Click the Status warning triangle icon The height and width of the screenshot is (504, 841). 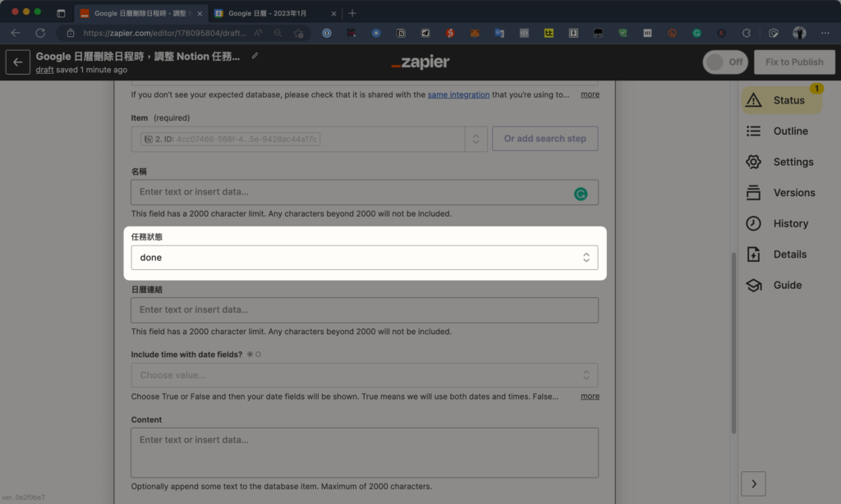coord(754,99)
